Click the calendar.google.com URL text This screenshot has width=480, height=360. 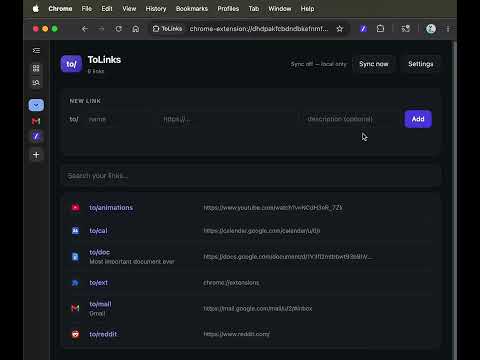(262, 231)
